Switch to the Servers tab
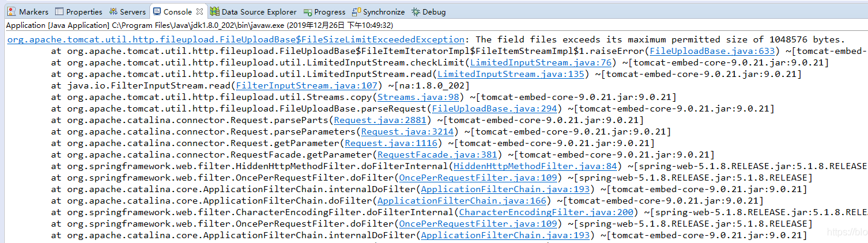This screenshot has width=868, height=243. pos(128,12)
